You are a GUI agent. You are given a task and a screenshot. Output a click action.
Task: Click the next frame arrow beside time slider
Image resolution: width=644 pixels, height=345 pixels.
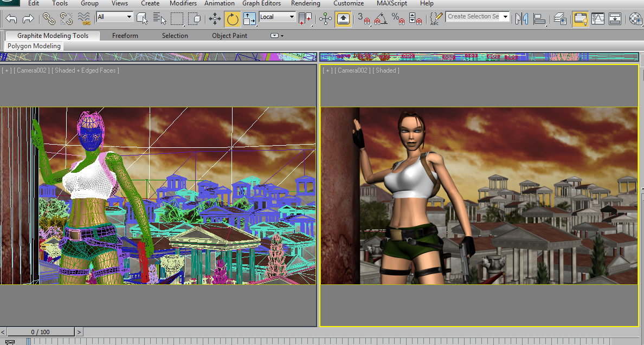coord(79,332)
